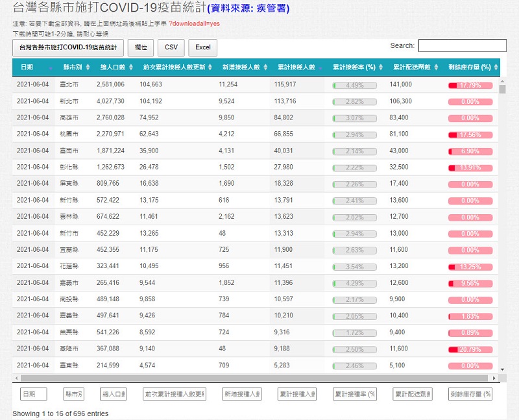This screenshot has width=519, height=420.
Task: Focus the Search text box
Action: (x=462, y=45)
